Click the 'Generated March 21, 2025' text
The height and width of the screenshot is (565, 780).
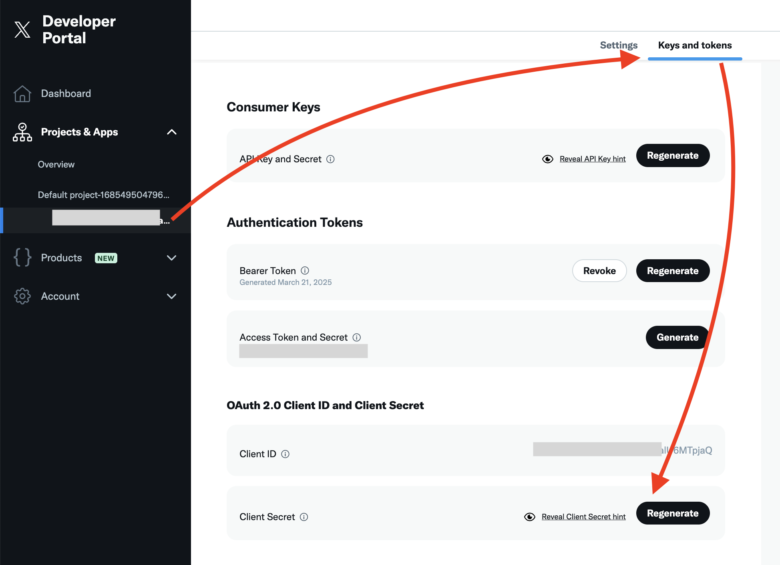point(286,282)
